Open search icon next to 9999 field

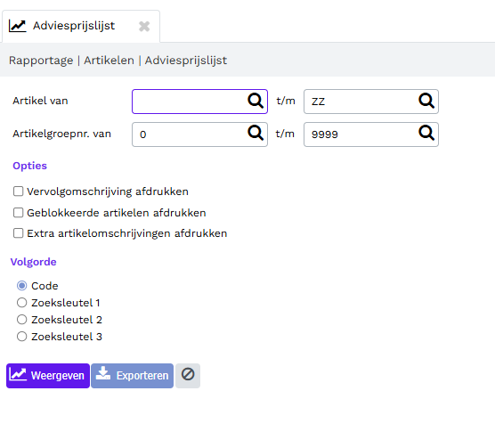[426, 133]
